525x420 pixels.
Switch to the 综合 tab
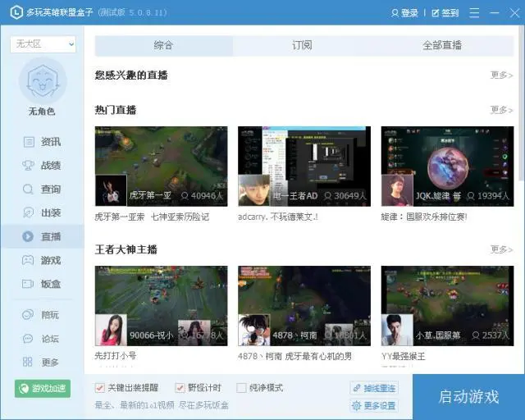(164, 45)
